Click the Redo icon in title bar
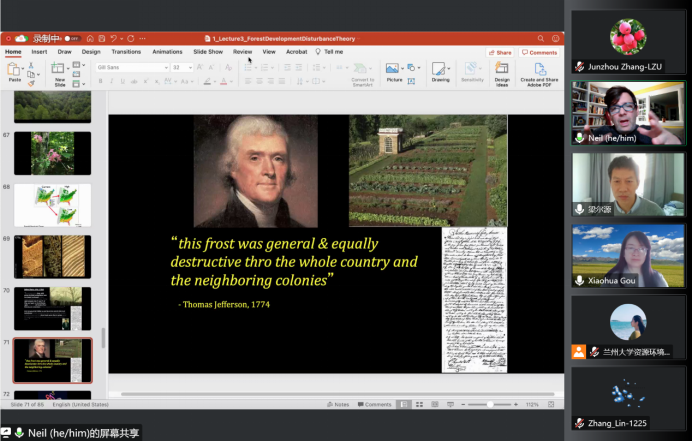693x442 pixels. coord(130,38)
